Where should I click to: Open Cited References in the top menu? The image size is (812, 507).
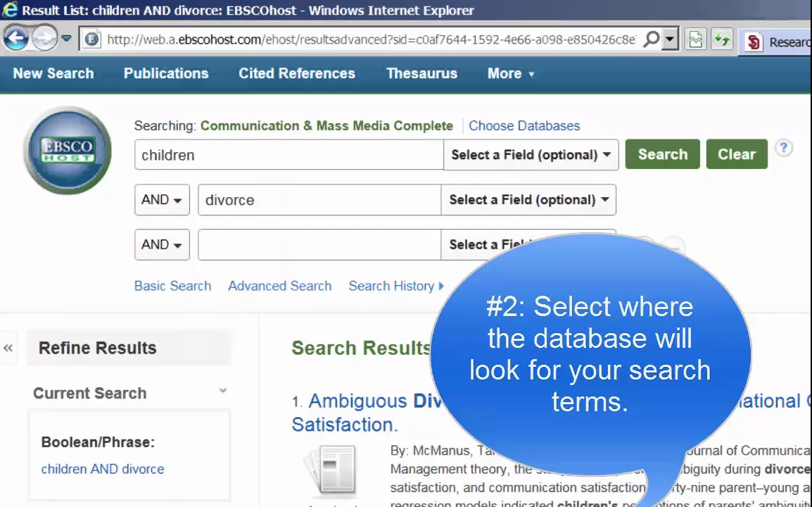(297, 74)
